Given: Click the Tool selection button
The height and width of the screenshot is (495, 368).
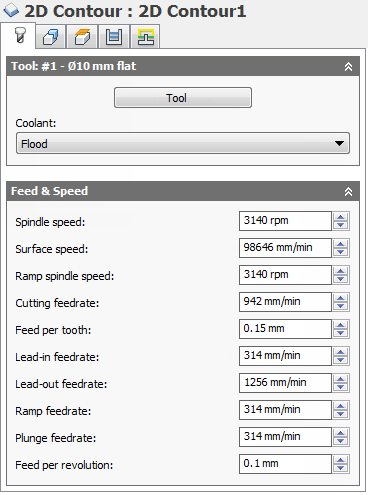Looking at the screenshot, I should pyautogui.click(x=183, y=98).
